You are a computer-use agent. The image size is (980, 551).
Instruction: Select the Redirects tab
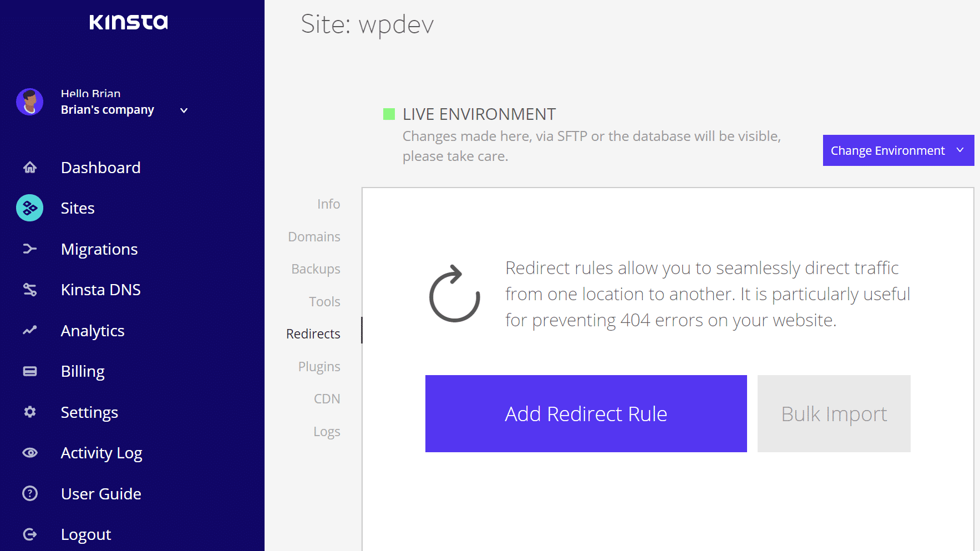[x=313, y=334]
